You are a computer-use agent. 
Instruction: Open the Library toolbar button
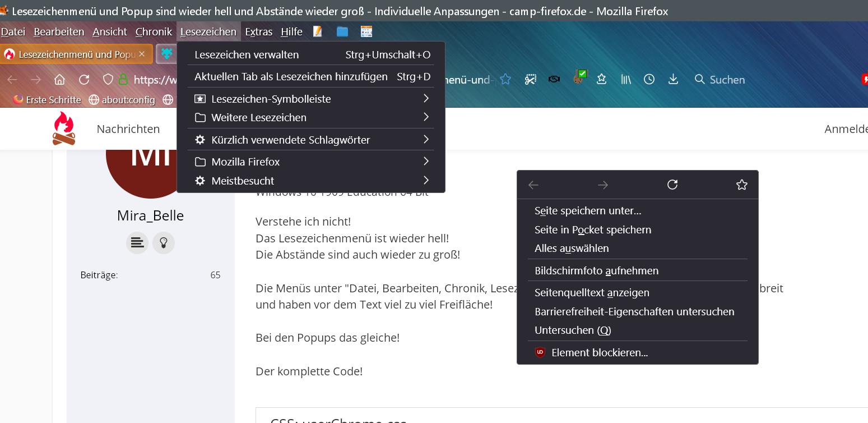626,80
